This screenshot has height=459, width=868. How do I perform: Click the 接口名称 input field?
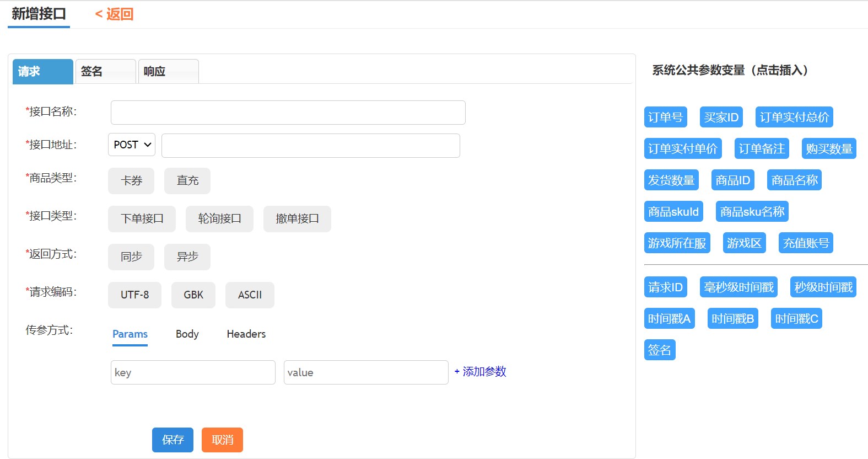pos(288,113)
